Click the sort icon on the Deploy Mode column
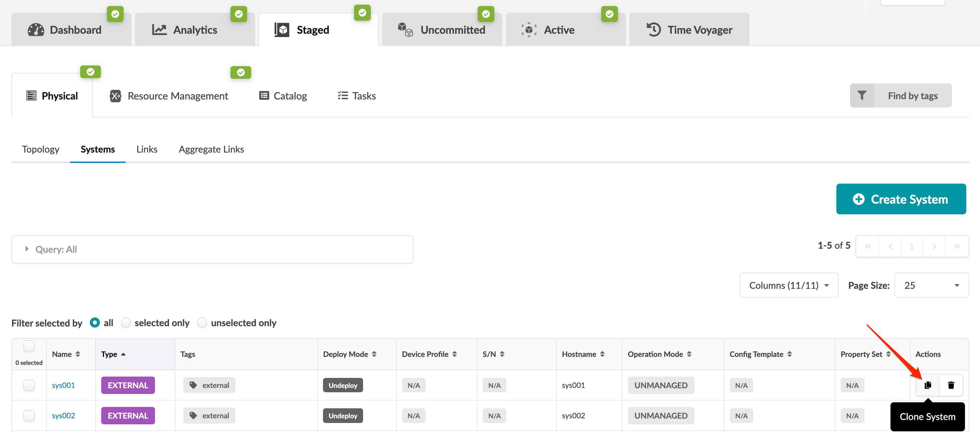The width and height of the screenshot is (980, 432). tap(374, 354)
